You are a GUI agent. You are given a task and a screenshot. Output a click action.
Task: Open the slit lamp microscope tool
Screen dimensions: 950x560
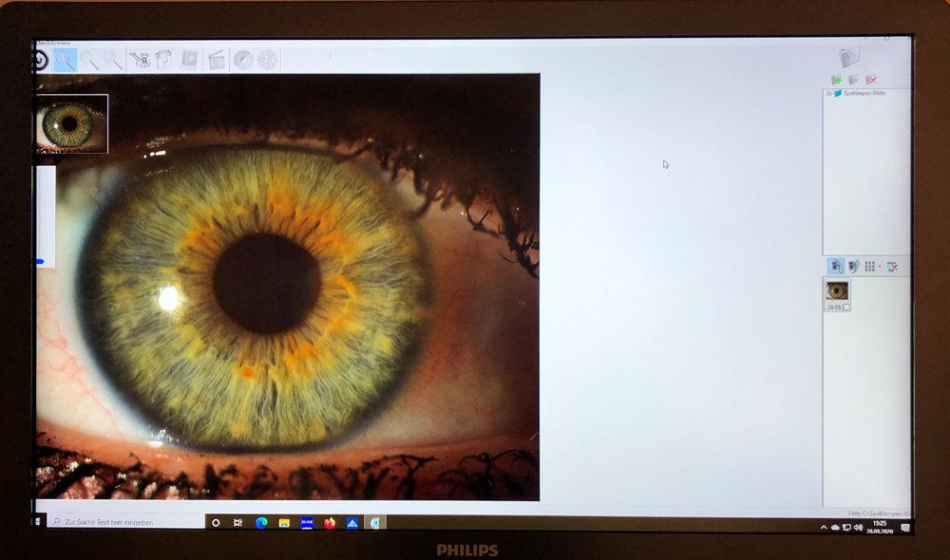pos(141,60)
